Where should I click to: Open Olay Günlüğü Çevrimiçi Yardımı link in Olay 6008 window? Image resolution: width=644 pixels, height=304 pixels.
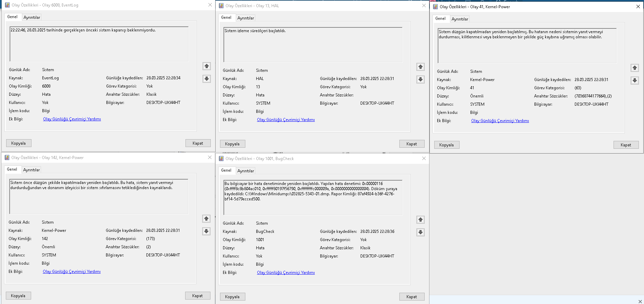click(x=72, y=119)
